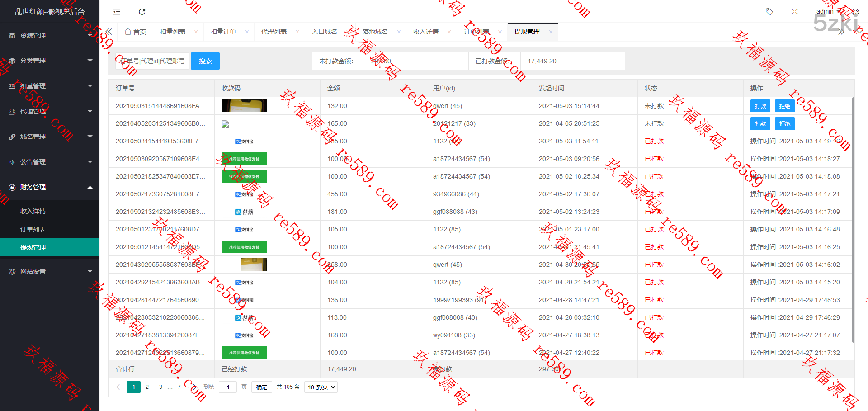The width and height of the screenshot is (868, 411).
Task: Close the 扣量列表 tab
Action: click(x=196, y=32)
